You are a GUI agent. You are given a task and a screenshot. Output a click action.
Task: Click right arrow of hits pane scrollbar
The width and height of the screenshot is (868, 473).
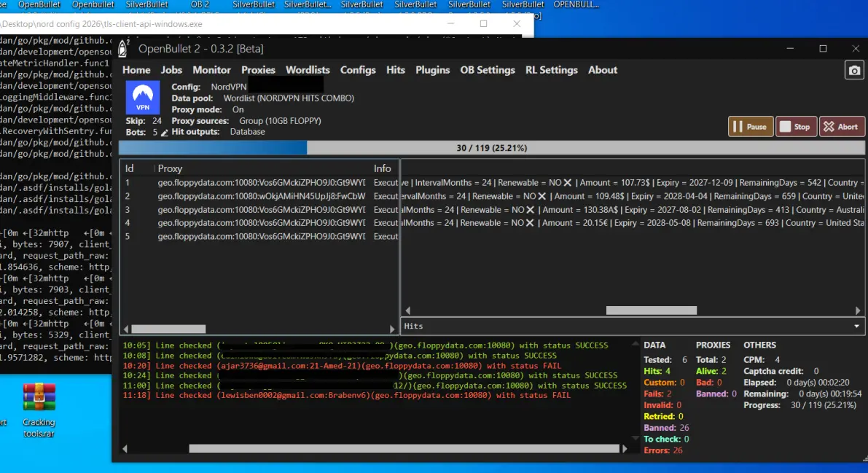point(858,310)
